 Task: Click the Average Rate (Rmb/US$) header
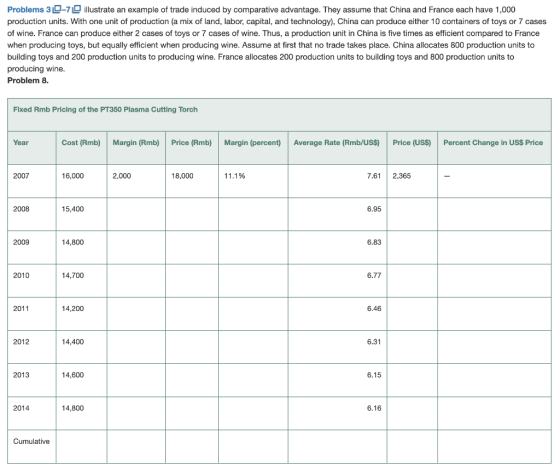point(336,143)
